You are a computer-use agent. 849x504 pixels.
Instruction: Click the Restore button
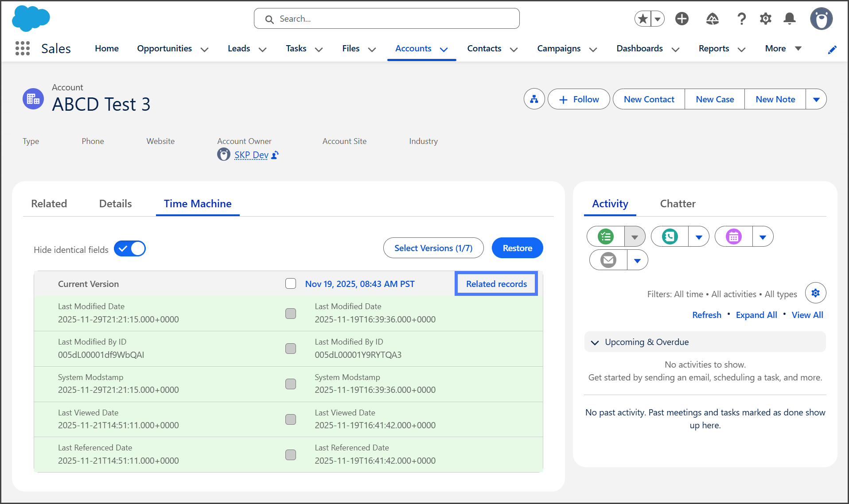517,248
